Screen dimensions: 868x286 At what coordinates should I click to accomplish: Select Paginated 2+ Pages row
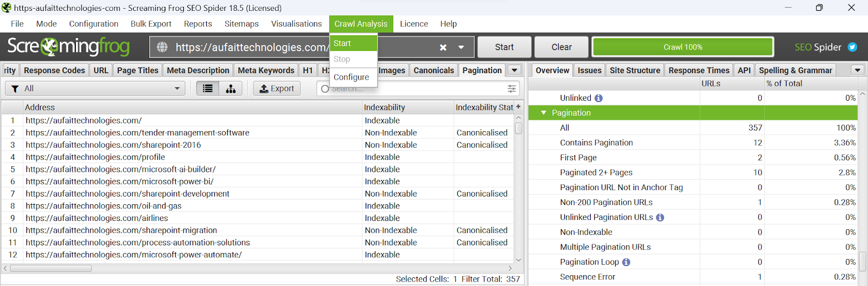[693, 172]
